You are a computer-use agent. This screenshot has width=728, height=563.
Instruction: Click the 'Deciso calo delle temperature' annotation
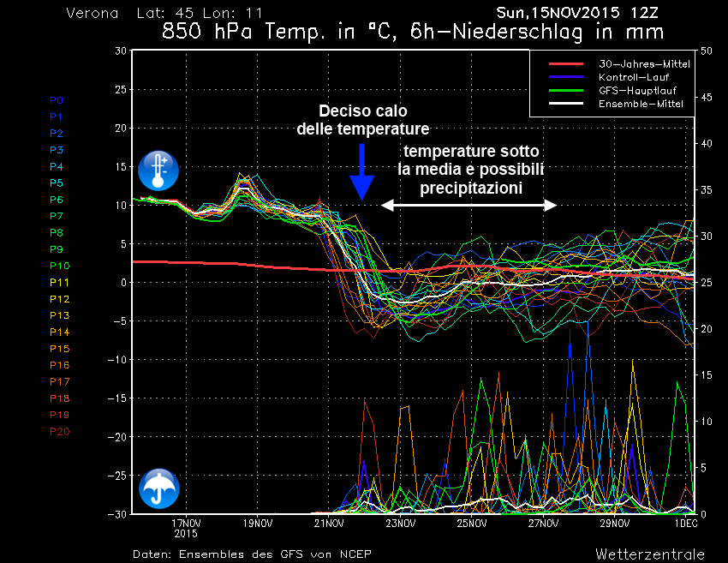362,120
